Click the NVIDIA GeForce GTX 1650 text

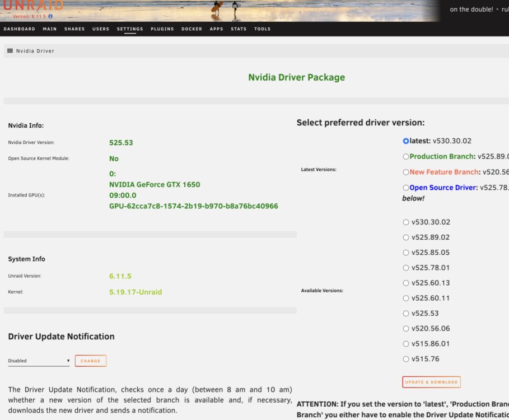tap(155, 185)
